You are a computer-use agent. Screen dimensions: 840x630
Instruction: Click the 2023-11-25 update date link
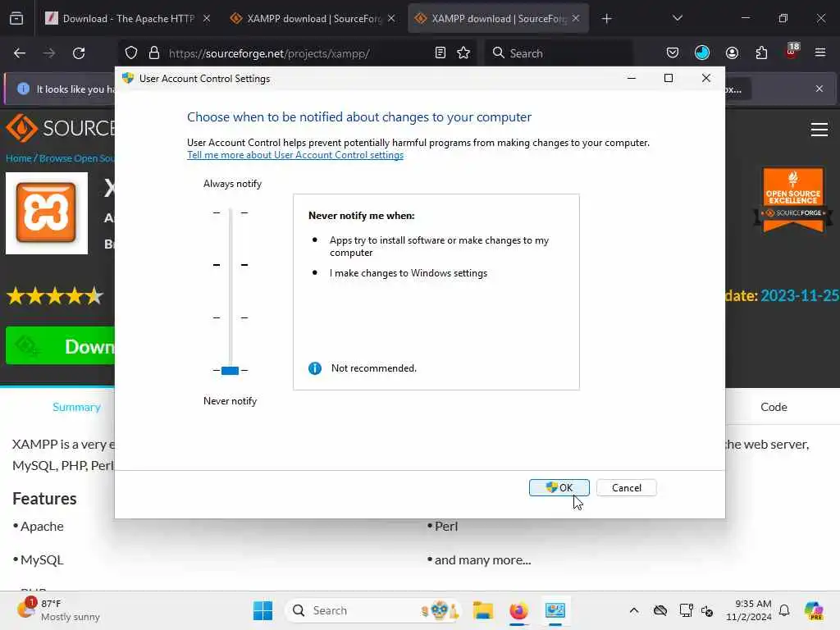800,295
